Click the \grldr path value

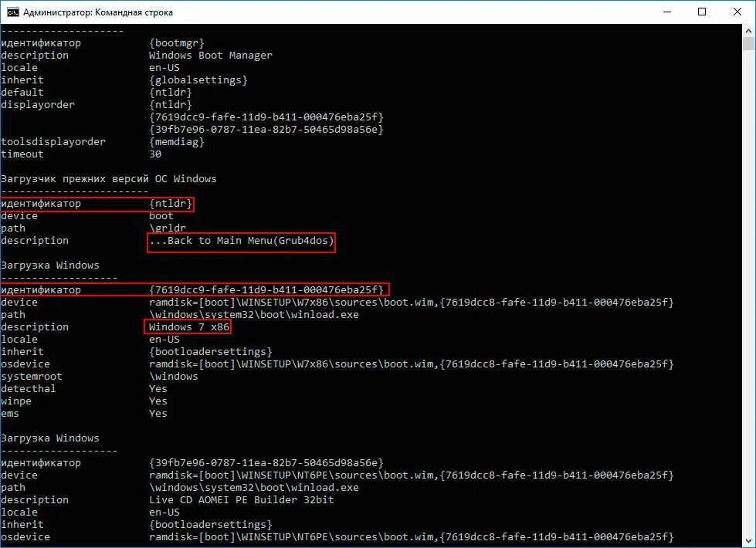pyautogui.click(x=168, y=228)
